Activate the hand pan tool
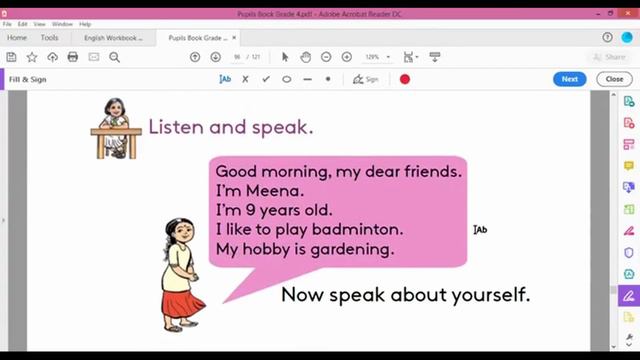640x360 pixels. pyautogui.click(x=305, y=57)
